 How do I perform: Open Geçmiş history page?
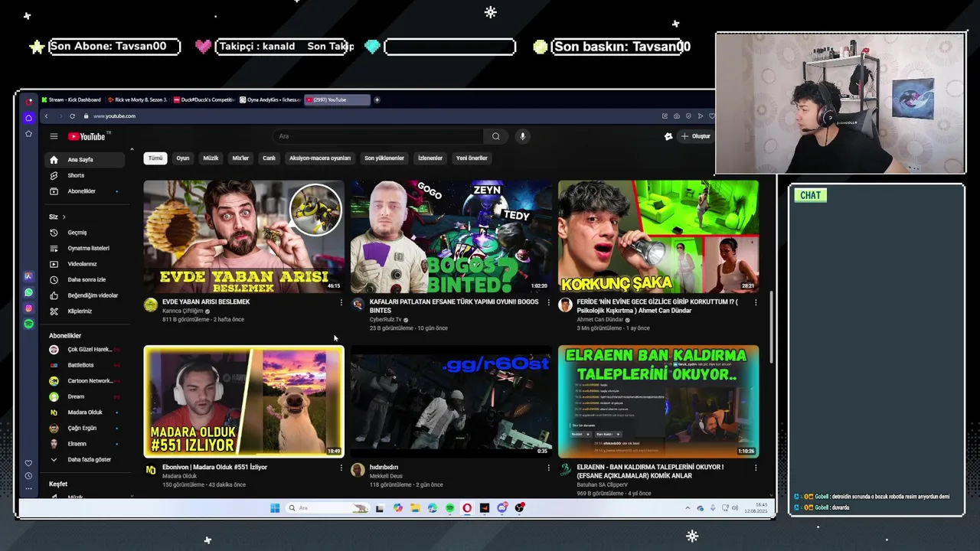point(84,233)
